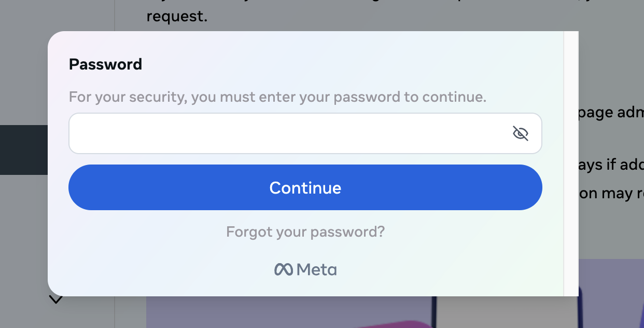Viewport: 644px width, 328px height.
Task: Click the security instruction text
Action: pyautogui.click(x=277, y=97)
